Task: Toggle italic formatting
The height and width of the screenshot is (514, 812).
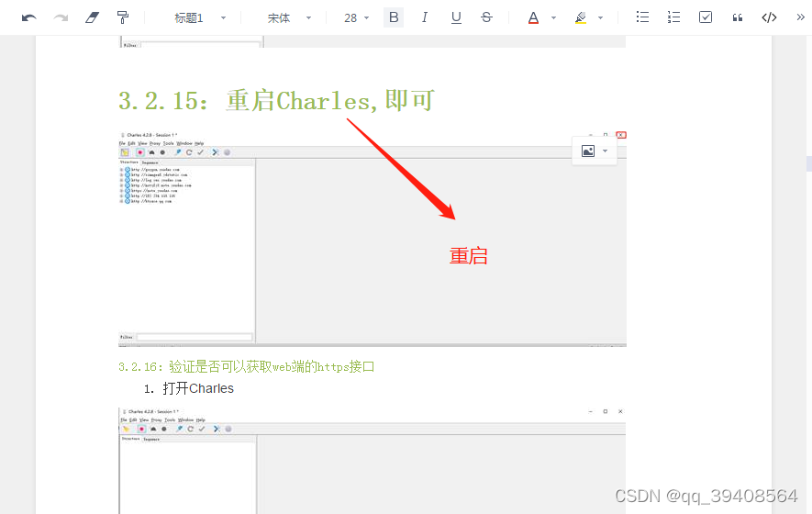Action: coord(425,17)
